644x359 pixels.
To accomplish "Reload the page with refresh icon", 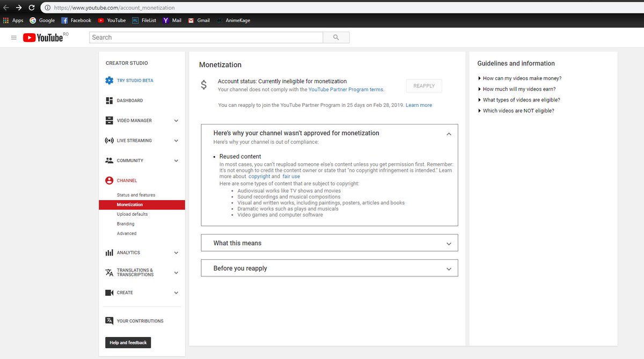I will click(32, 8).
